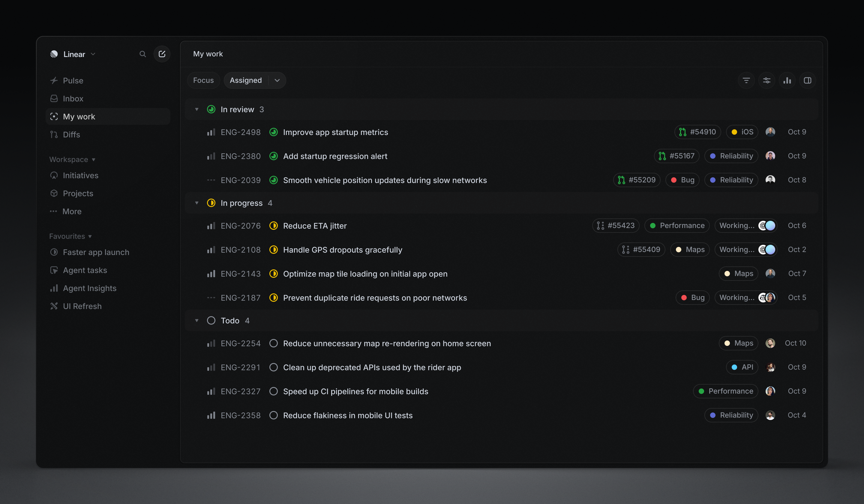Screen dimensions: 864x504
Task: Open the Assigned dropdown arrow
Action: pyautogui.click(x=277, y=81)
